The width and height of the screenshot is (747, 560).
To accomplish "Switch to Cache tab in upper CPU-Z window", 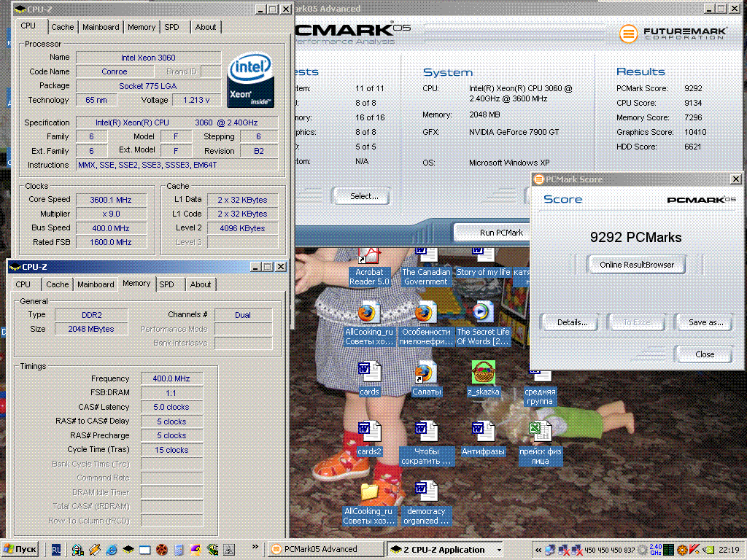I will [x=63, y=27].
